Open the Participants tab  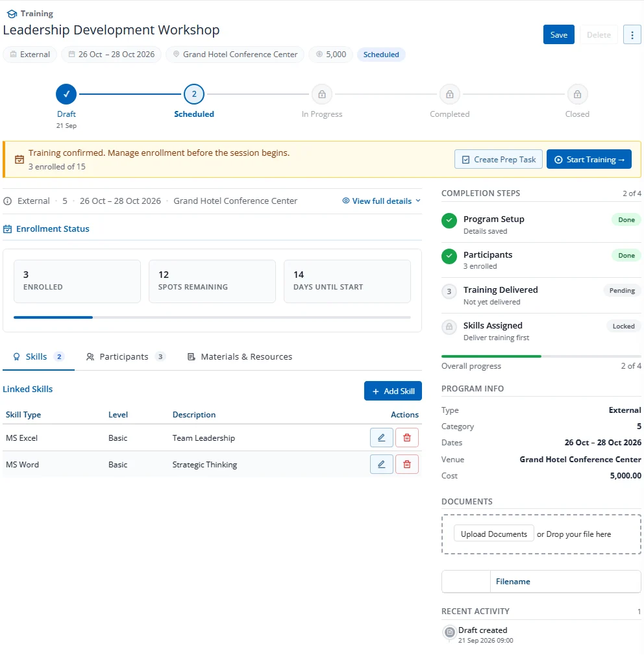(126, 357)
